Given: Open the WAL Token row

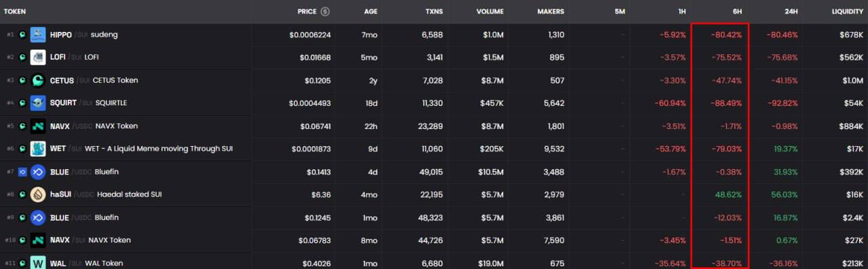Looking at the screenshot, I should pyautogui.click(x=434, y=262).
